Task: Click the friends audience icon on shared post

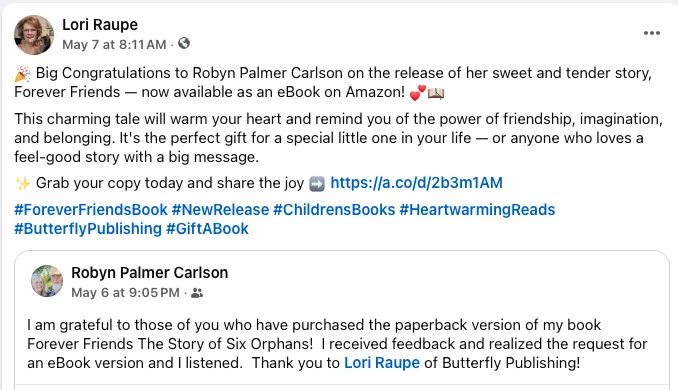Action: click(x=197, y=293)
